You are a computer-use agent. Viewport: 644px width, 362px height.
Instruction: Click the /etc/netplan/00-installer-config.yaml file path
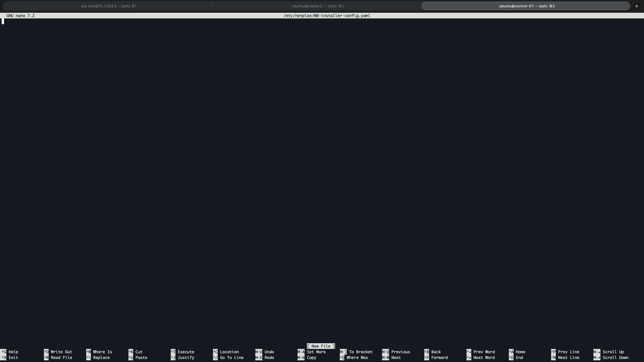tap(327, 16)
